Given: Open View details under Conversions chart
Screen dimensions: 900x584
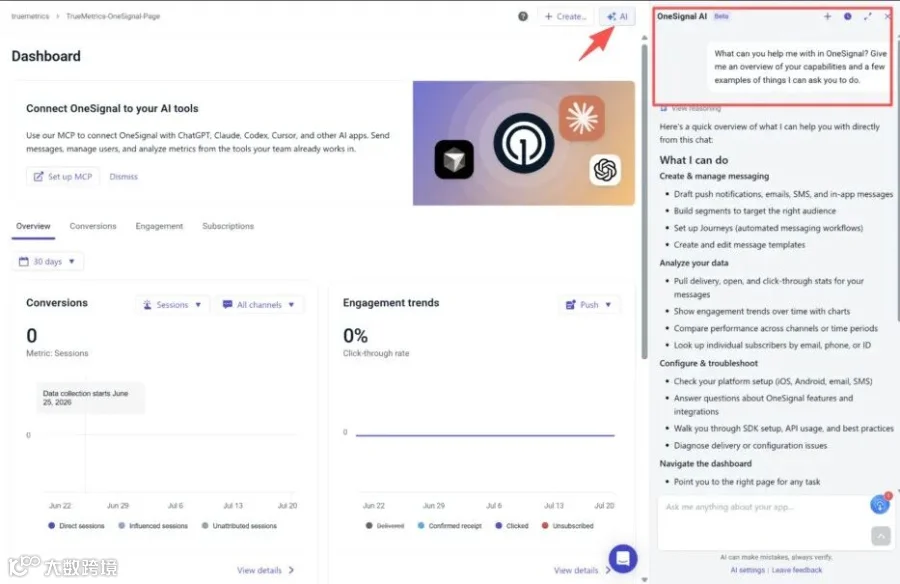Looking at the screenshot, I should point(265,570).
